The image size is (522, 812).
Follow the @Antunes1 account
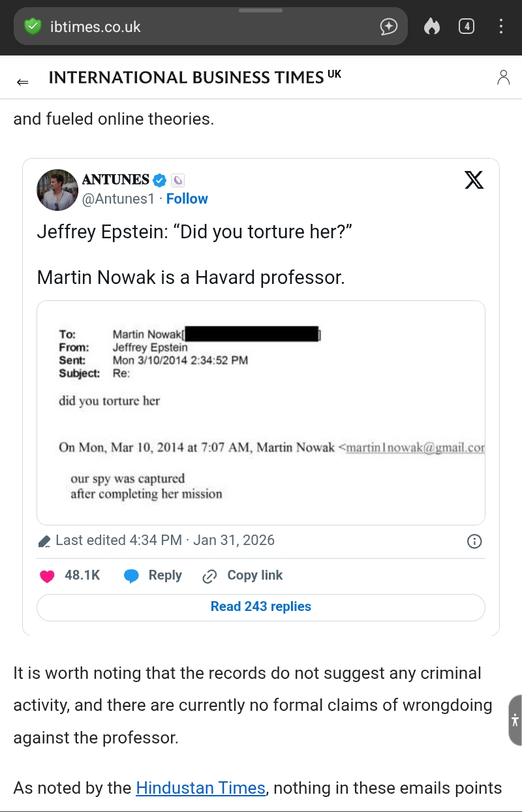tap(187, 199)
